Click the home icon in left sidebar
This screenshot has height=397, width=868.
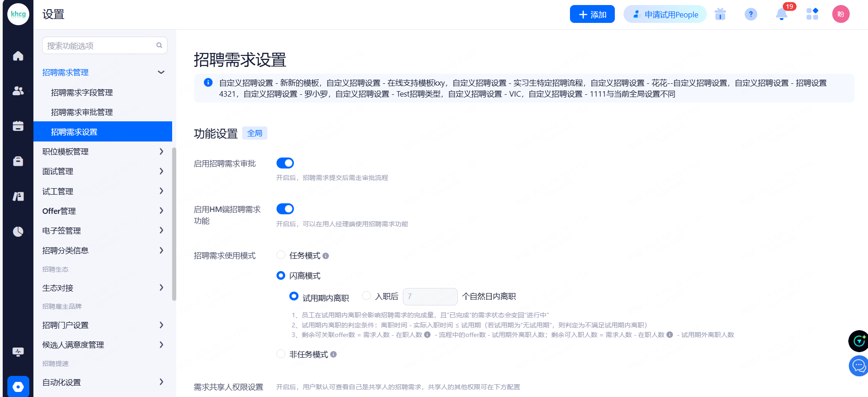18,56
